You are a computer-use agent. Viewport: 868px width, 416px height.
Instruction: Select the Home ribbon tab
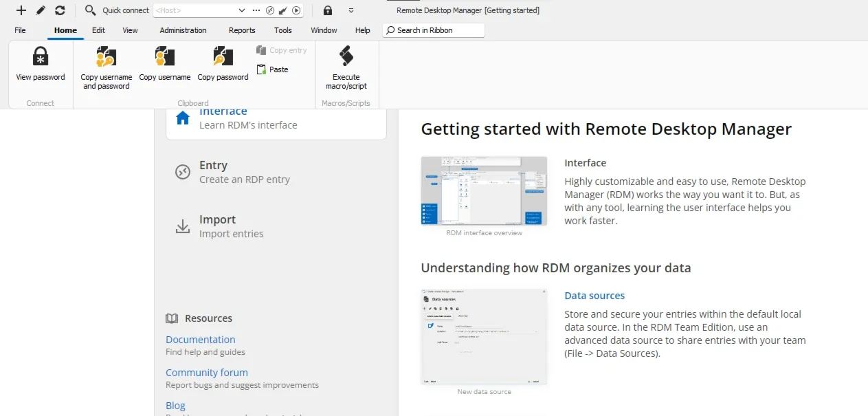65,30
